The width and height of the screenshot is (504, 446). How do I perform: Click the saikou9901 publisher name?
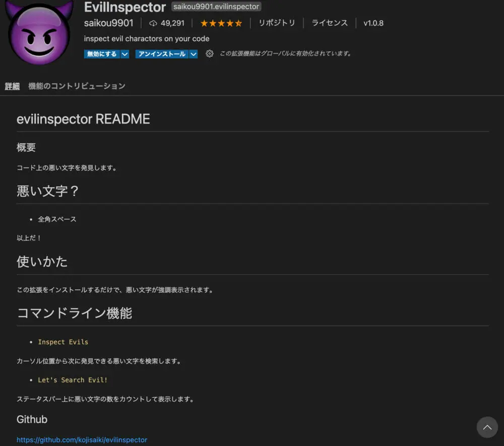[x=109, y=23]
